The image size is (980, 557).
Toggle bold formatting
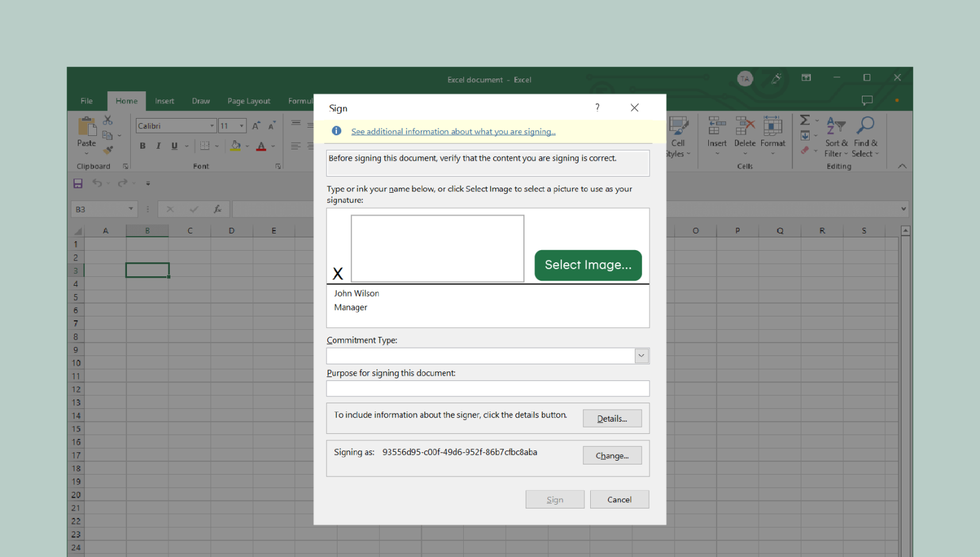coord(142,145)
